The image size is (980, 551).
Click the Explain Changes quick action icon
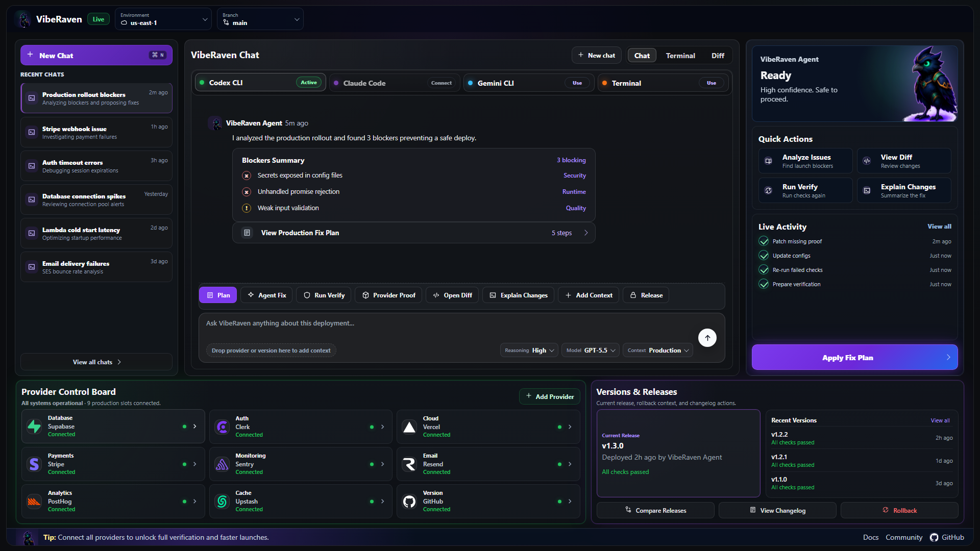tap(867, 190)
